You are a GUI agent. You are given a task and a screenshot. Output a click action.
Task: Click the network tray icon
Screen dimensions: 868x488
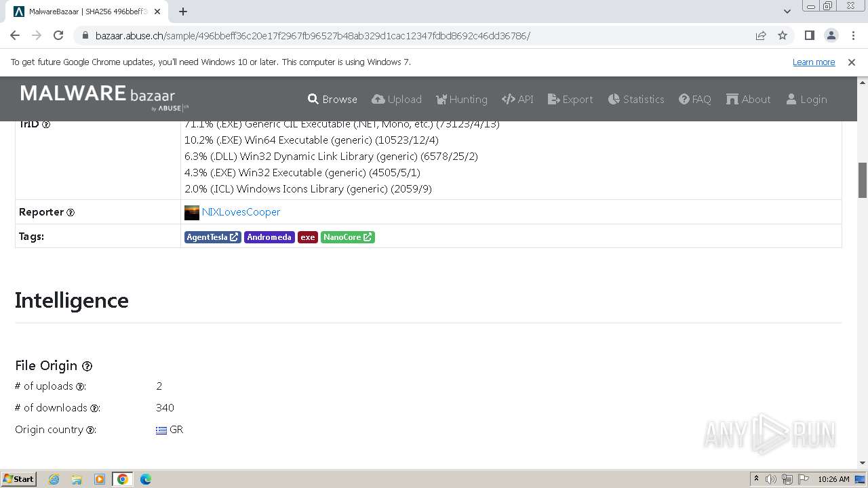[787, 479]
